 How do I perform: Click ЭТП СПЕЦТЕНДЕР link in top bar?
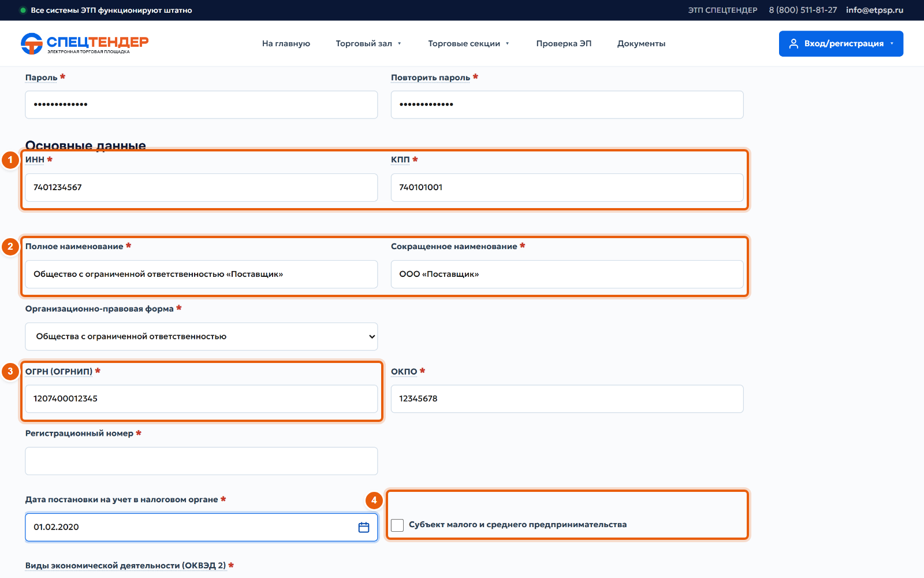click(722, 10)
